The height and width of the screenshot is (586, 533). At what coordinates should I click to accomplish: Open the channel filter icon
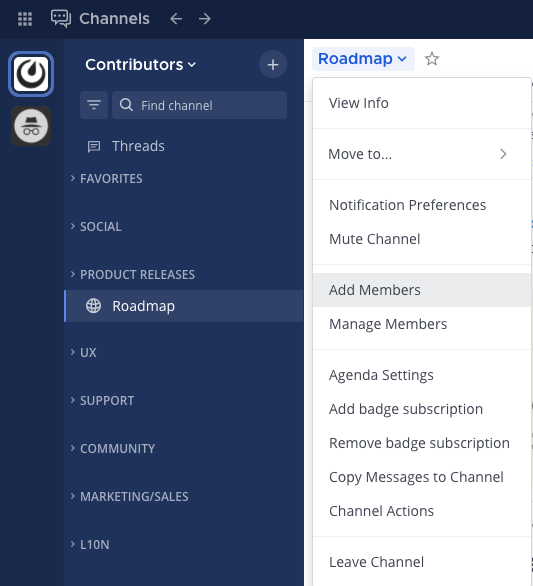point(94,105)
